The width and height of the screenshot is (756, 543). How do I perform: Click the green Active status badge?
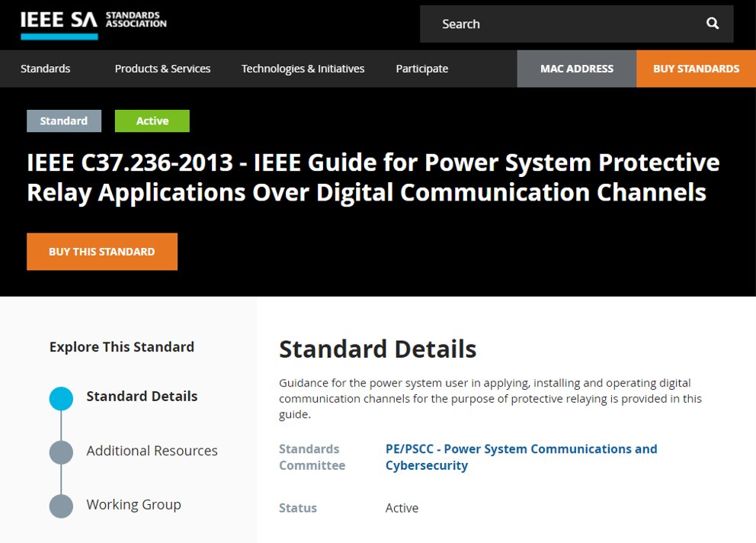tap(152, 120)
